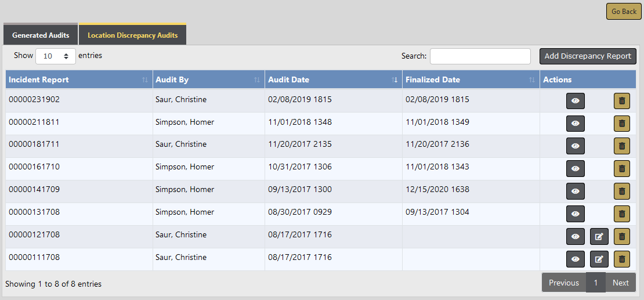Screen dimensions: 644x300
Task: Click the Add Discrepancy Report button
Action: [588, 56]
